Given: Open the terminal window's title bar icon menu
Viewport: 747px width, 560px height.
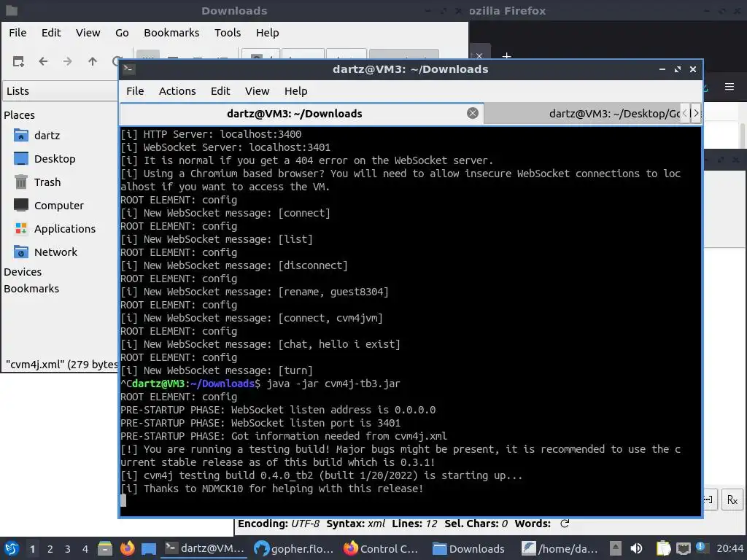Looking at the screenshot, I should click(128, 69).
